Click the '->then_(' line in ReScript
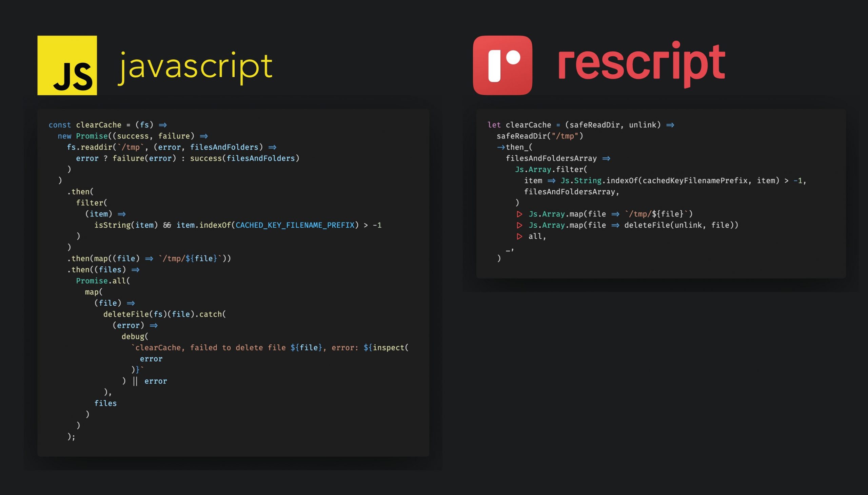 click(515, 147)
